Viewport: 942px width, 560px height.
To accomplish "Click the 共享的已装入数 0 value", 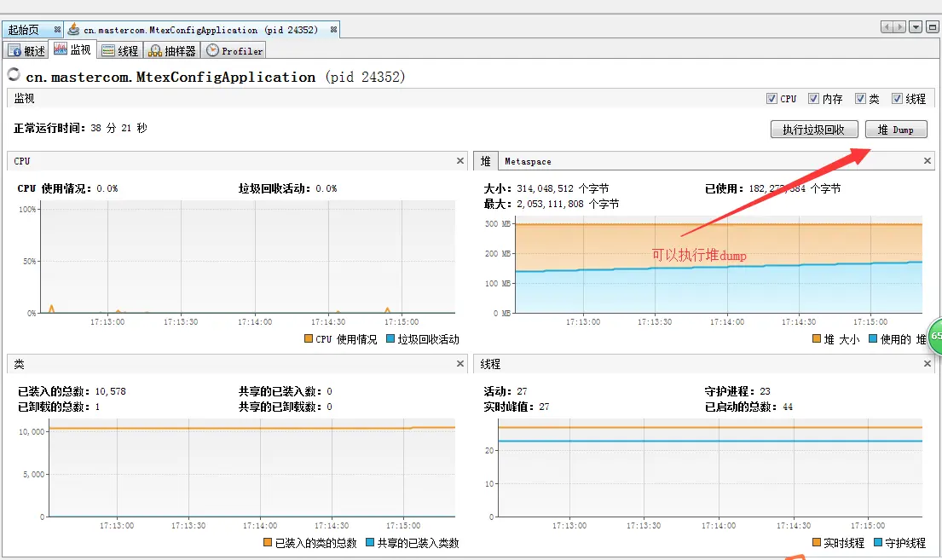I will tap(329, 391).
